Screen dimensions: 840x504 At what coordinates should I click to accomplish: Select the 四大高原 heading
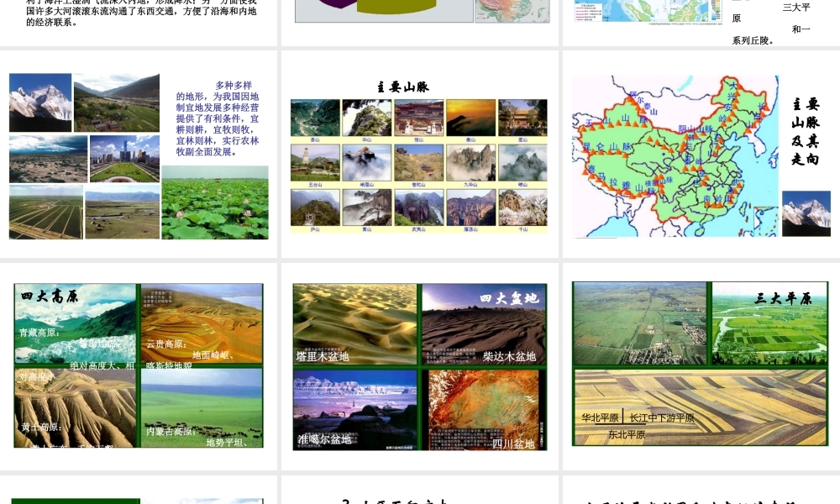(x=50, y=297)
